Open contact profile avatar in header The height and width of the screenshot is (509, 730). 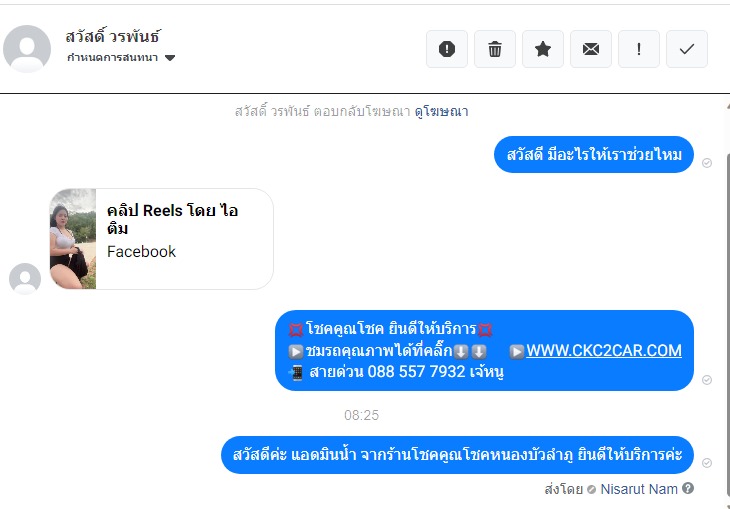27,49
